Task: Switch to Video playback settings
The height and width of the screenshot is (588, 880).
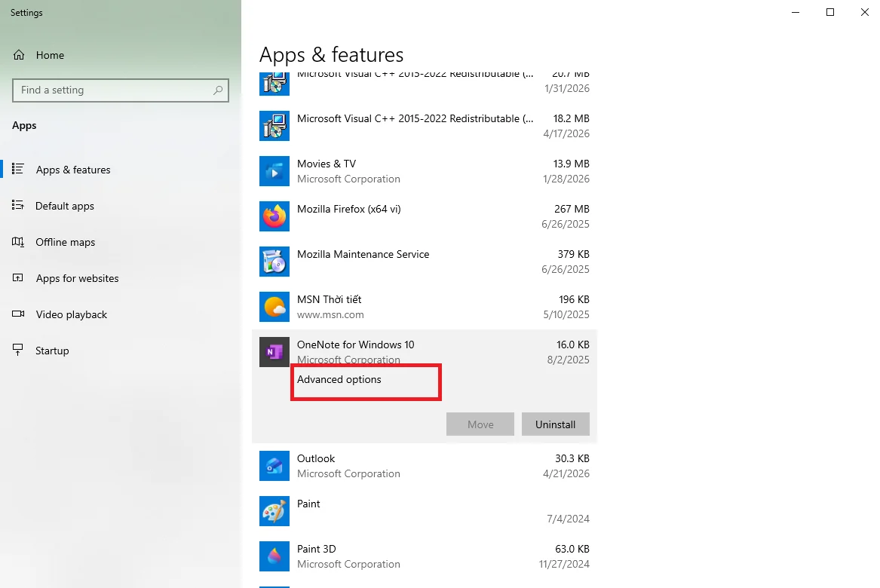Action: click(x=121, y=314)
